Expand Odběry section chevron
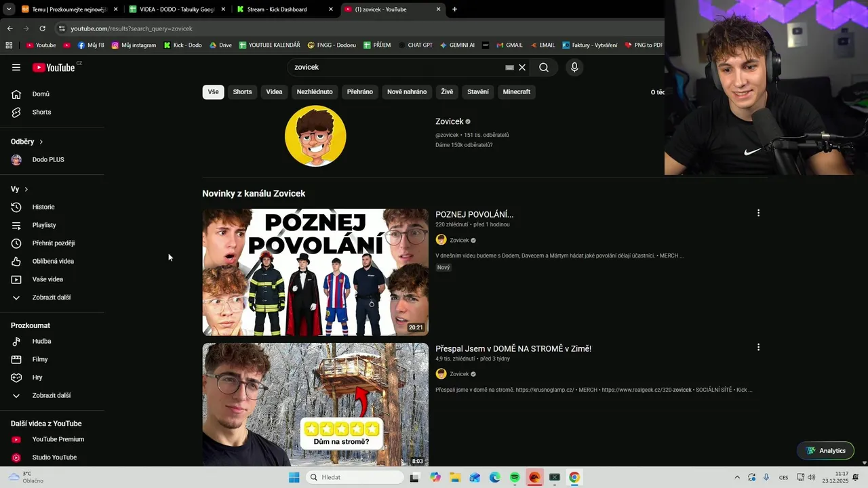Viewport: 868px width, 488px height. point(41,142)
